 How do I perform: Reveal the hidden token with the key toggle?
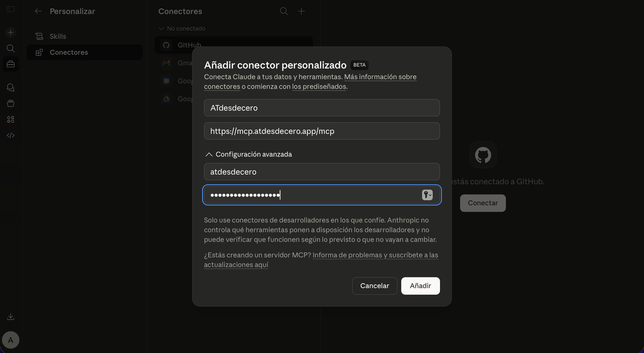(427, 195)
